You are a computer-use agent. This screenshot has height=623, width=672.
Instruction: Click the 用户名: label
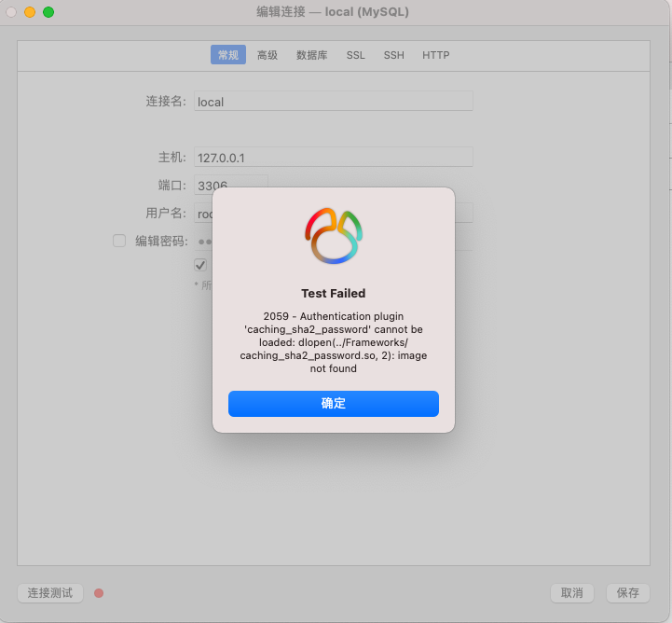coord(166,213)
